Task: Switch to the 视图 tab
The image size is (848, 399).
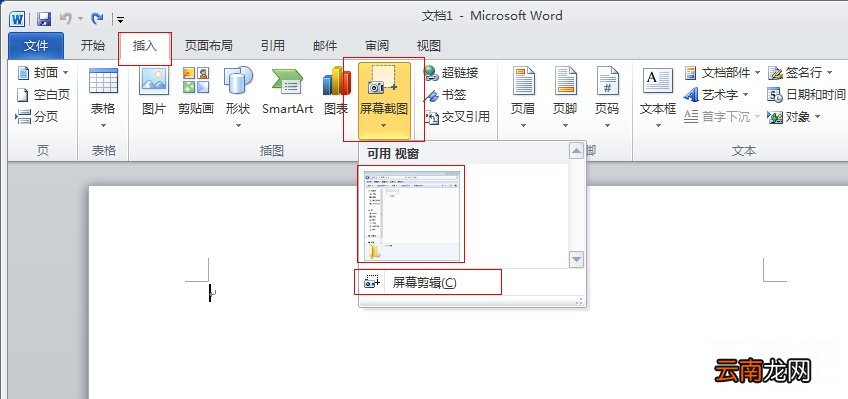Action: tap(428, 46)
